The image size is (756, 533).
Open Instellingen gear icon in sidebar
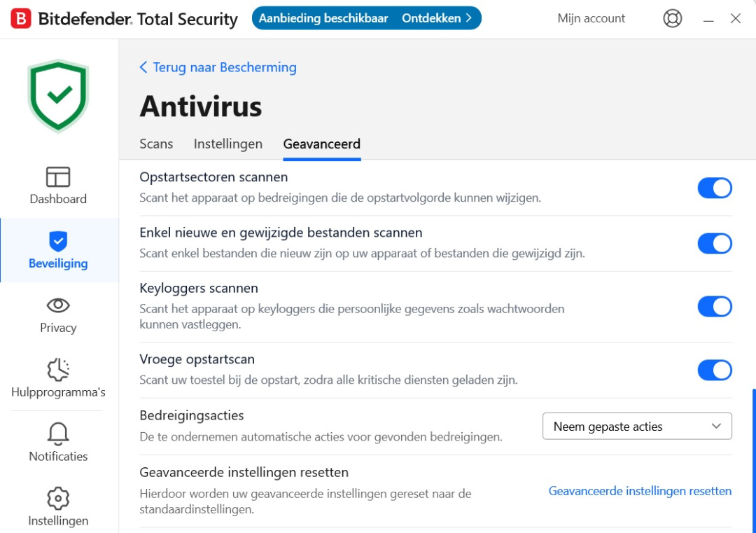coord(58,499)
